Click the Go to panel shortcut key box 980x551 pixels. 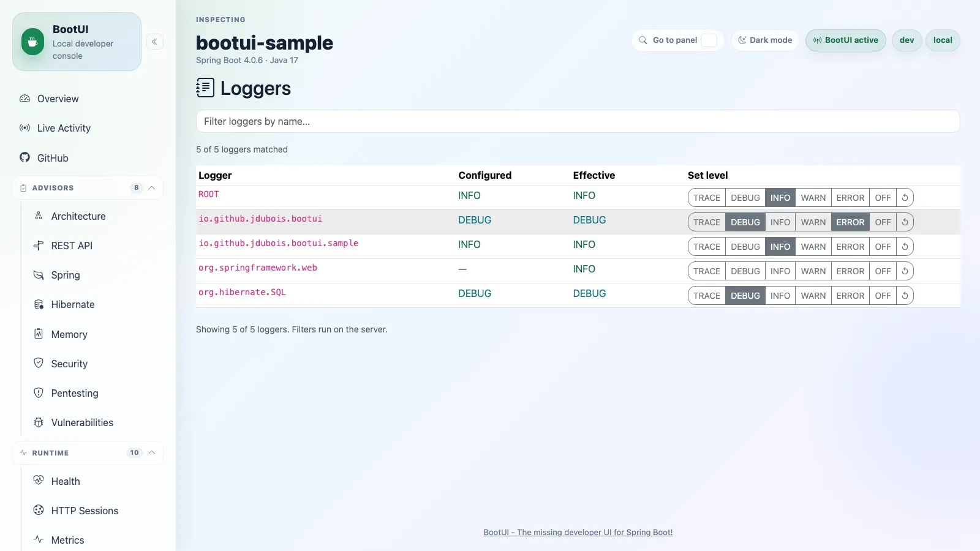[709, 40]
